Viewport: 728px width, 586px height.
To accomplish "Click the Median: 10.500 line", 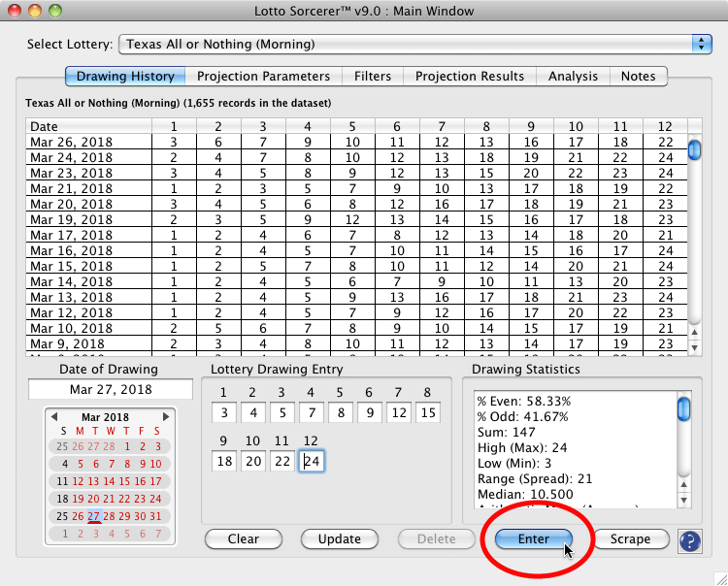I will point(525,494).
